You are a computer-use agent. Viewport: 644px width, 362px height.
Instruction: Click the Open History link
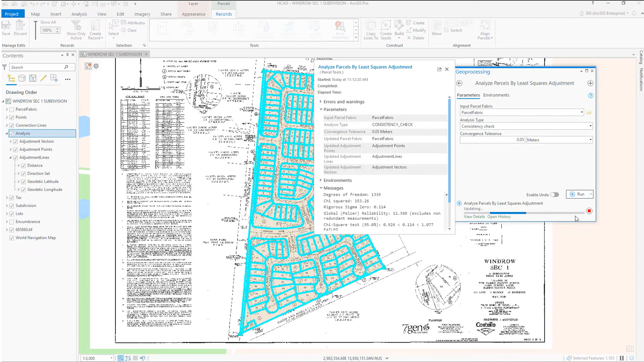(x=499, y=217)
